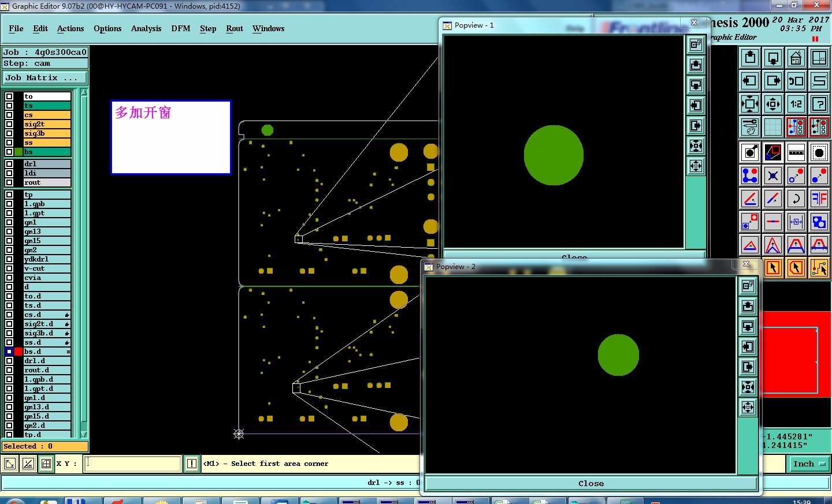Open the File menu
The image size is (832, 504).
pos(16,28)
